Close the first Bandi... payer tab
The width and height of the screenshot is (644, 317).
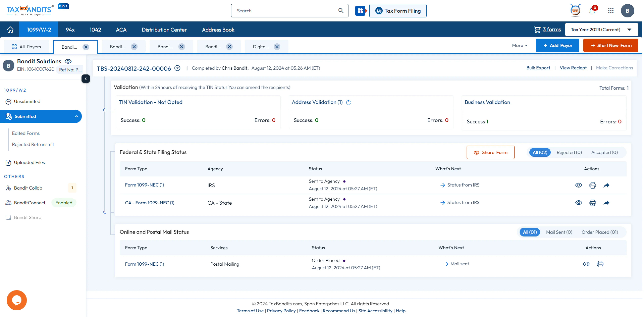(86, 47)
